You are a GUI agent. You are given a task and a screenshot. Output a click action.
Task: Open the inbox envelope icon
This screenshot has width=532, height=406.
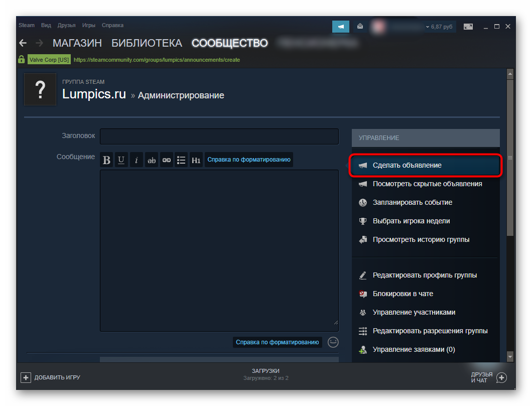point(360,27)
